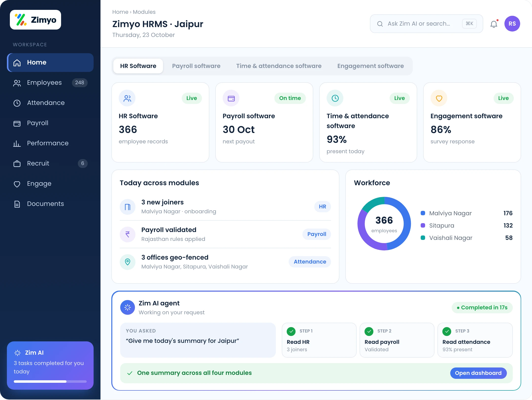The image size is (532, 400).
Task: Click the Step 2 Read payroll card
Action: coord(397,340)
